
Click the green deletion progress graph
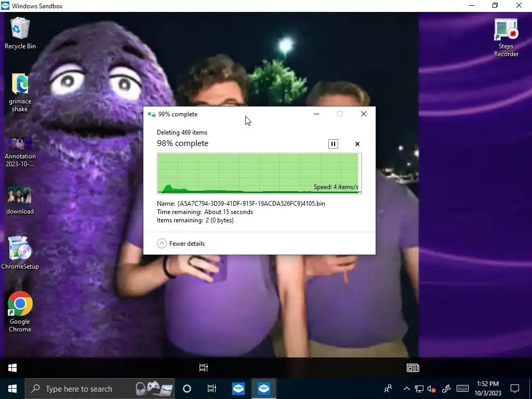click(259, 174)
